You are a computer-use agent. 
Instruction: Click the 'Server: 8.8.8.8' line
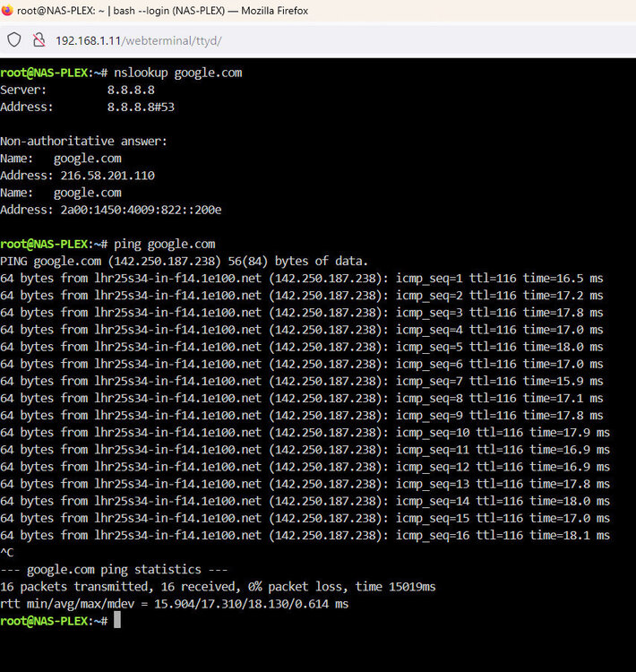(x=78, y=90)
